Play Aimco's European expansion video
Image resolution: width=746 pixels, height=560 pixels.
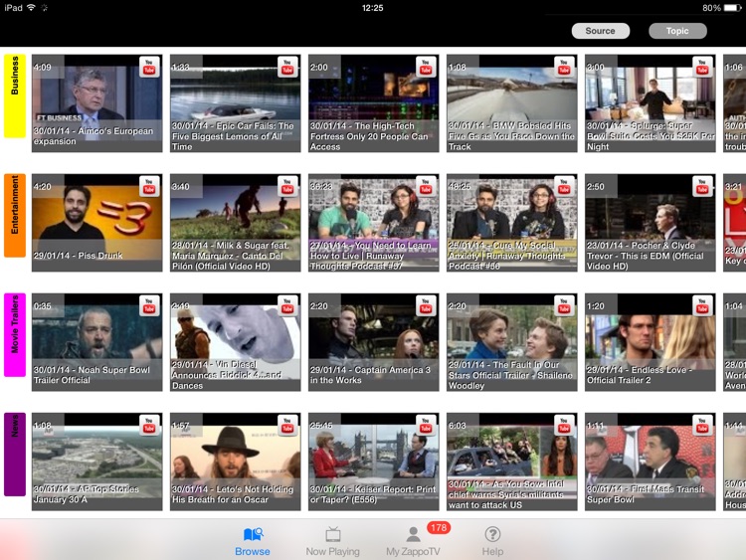[x=97, y=103]
